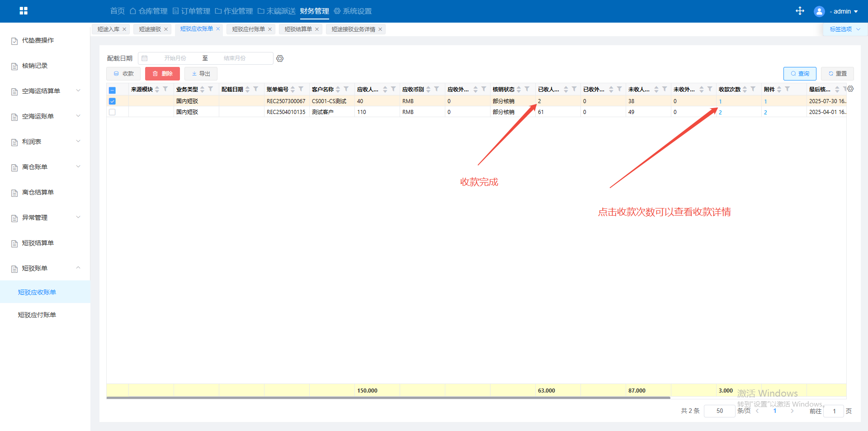Open search settings gear beside date range
The width and height of the screenshot is (868, 431).
280,58
